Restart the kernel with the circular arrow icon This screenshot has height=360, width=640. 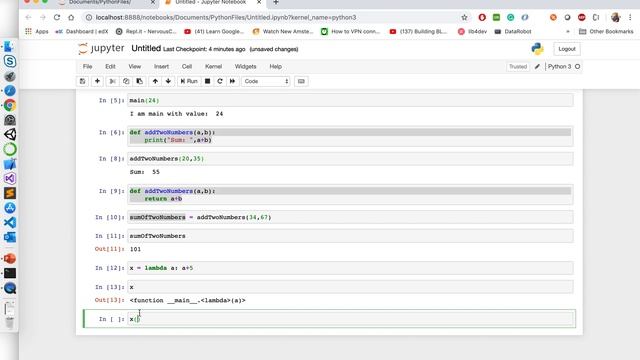coord(220,81)
